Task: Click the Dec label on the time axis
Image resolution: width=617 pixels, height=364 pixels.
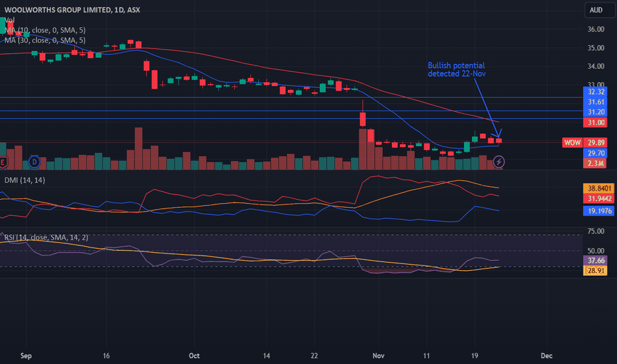Action: click(546, 356)
